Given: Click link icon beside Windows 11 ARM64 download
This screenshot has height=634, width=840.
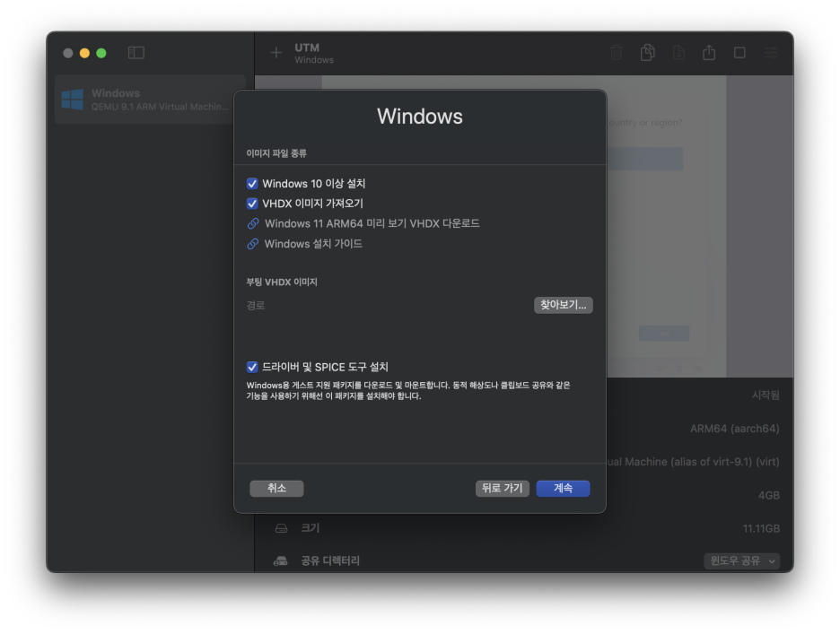Looking at the screenshot, I should pyautogui.click(x=253, y=223).
